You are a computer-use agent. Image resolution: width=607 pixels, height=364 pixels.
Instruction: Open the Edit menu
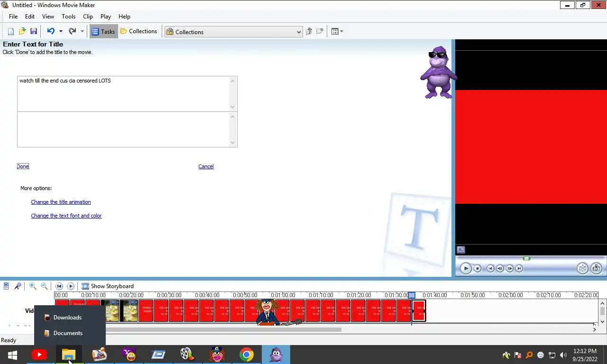pyautogui.click(x=30, y=16)
